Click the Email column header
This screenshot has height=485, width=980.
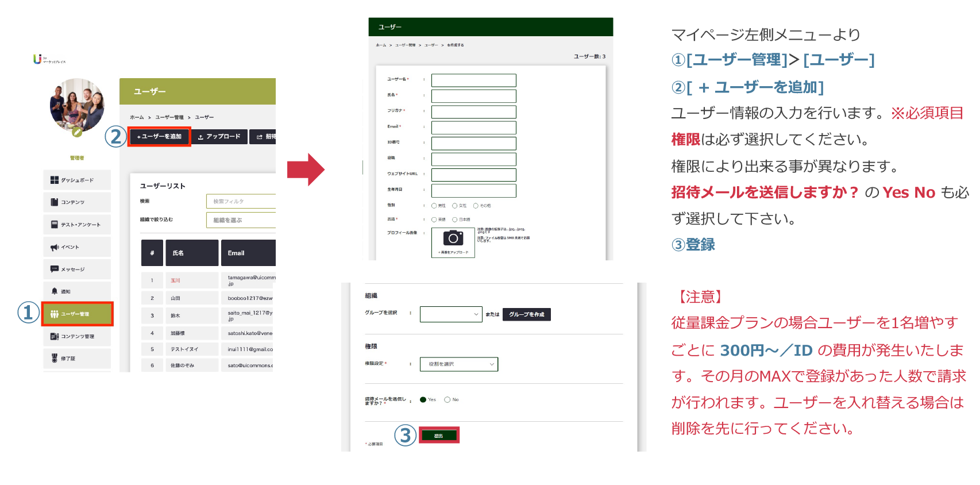pos(248,253)
